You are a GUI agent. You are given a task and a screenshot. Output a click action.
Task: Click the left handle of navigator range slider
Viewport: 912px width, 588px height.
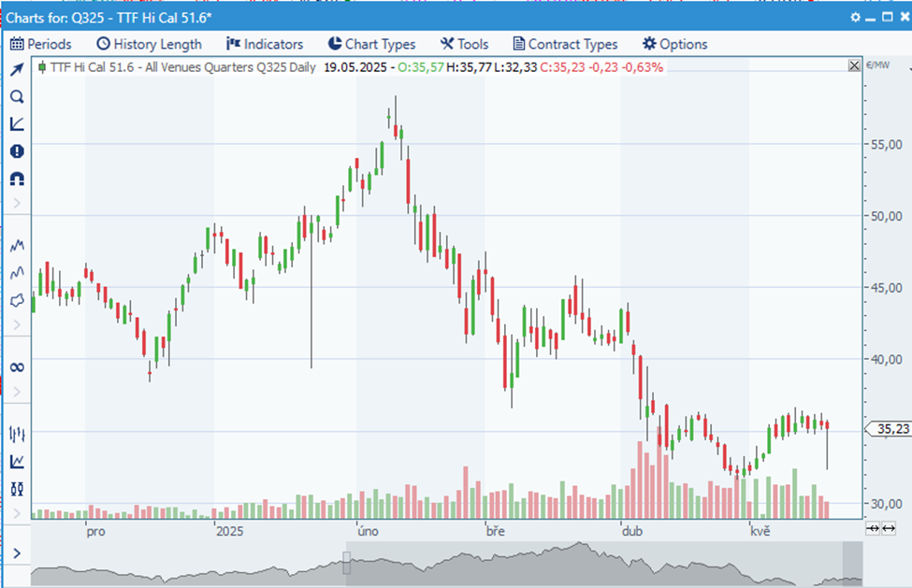coord(346,562)
